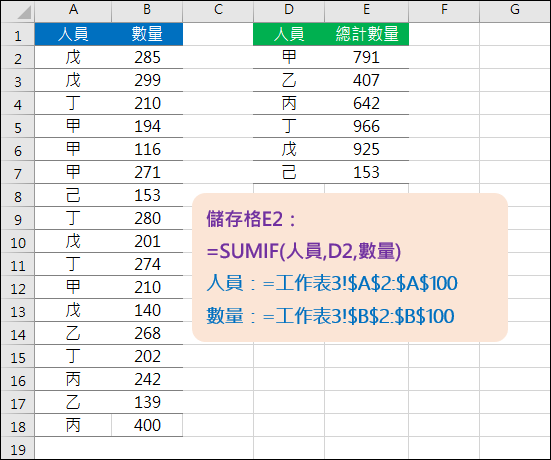Select cell D6 containing 戊
The width and height of the screenshot is (551, 460).
289,149
